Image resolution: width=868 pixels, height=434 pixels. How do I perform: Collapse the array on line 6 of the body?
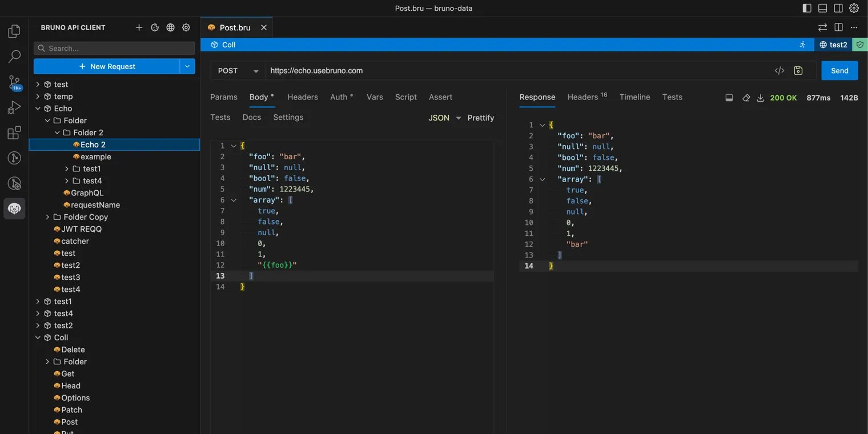pyautogui.click(x=234, y=200)
